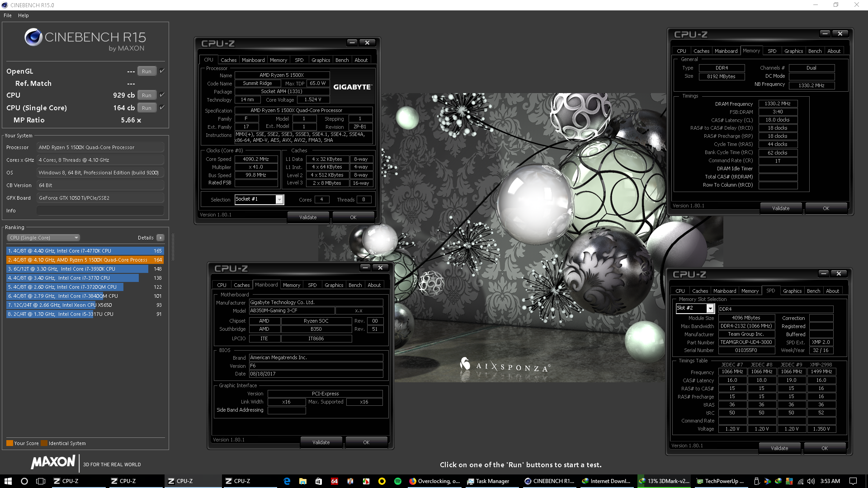The width and height of the screenshot is (868, 488).
Task: Open the Action Center notifications icon
Action: [853, 481]
